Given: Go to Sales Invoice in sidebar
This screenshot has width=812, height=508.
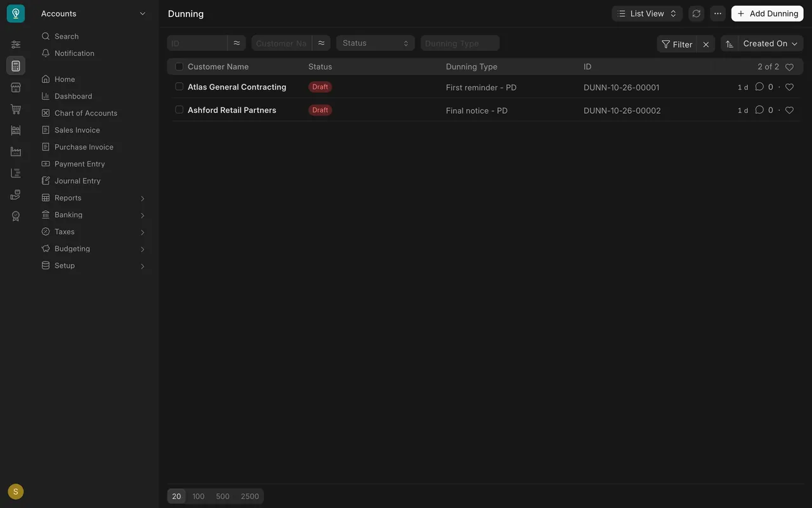Looking at the screenshot, I should 77,130.
